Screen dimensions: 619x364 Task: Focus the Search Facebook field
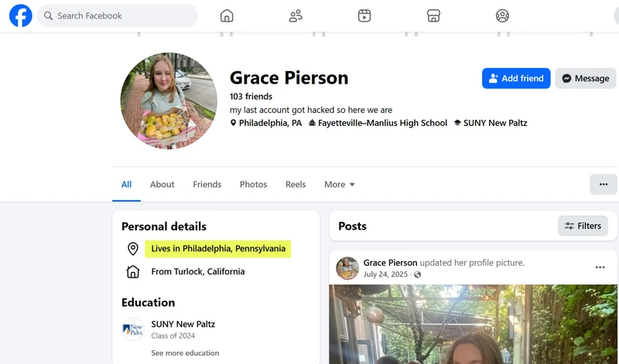pyautogui.click(x=118, y=15)
